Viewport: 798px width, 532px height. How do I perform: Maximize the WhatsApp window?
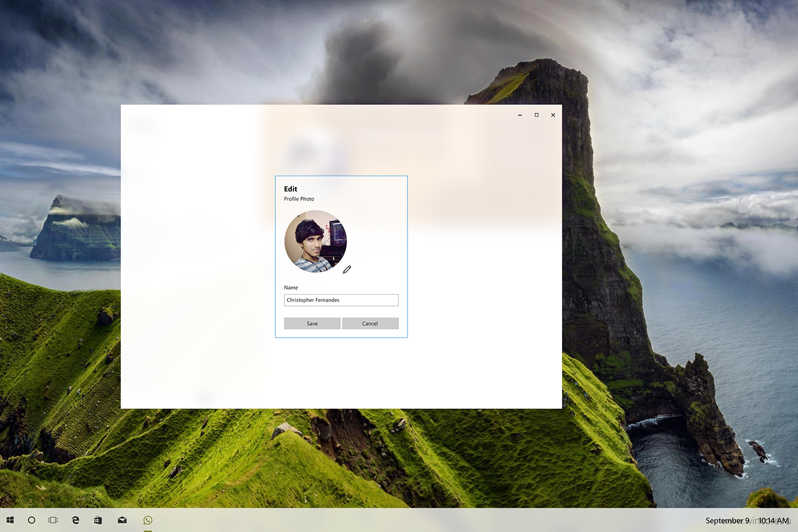[536, 115]
